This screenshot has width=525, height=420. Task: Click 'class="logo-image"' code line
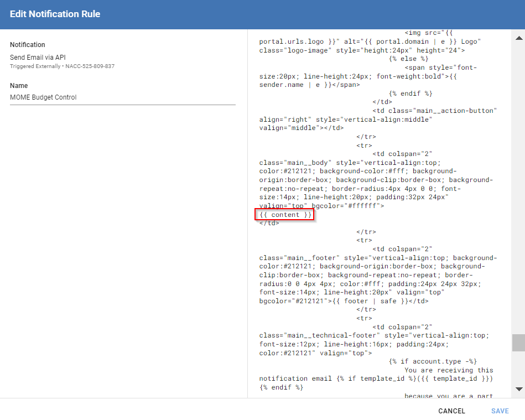pos(362,50)
